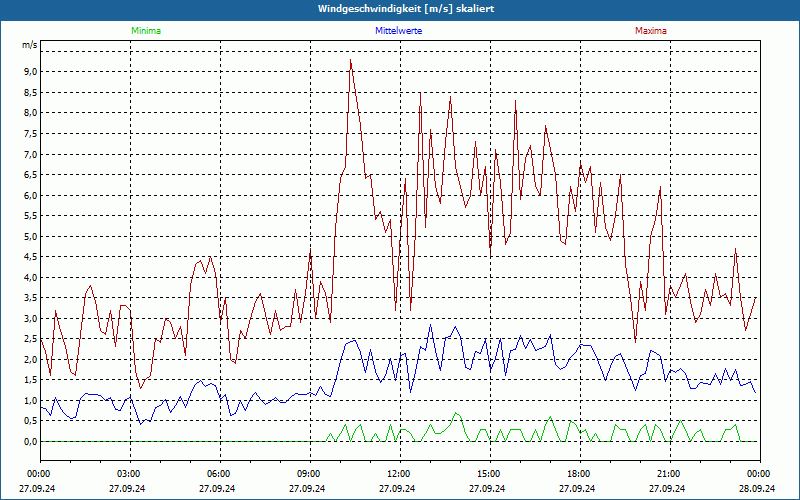
Task: Click the green Minima legend label
Action: (x=146, y=31)
